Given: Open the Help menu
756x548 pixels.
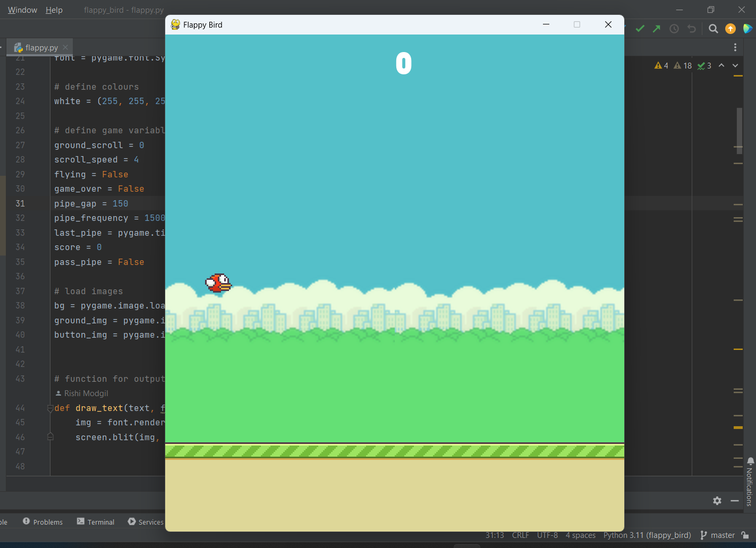Looking at the screenshot, I should point(54,10).
